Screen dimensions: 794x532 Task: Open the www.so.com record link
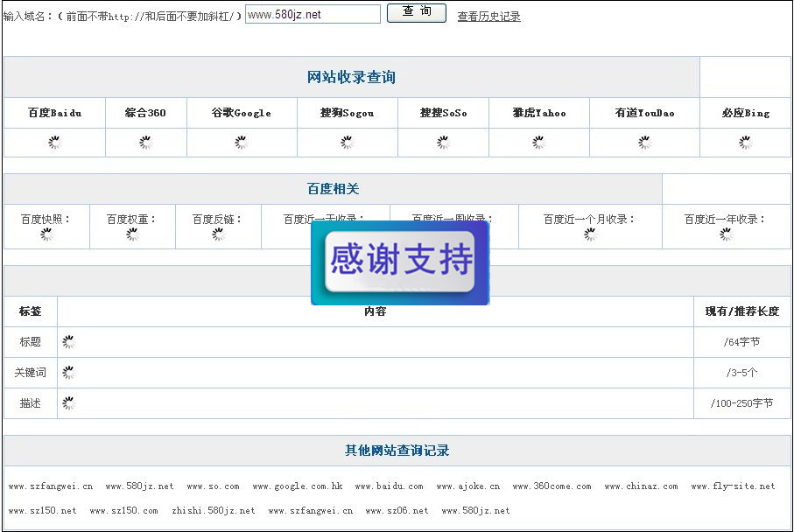(214, 486)
